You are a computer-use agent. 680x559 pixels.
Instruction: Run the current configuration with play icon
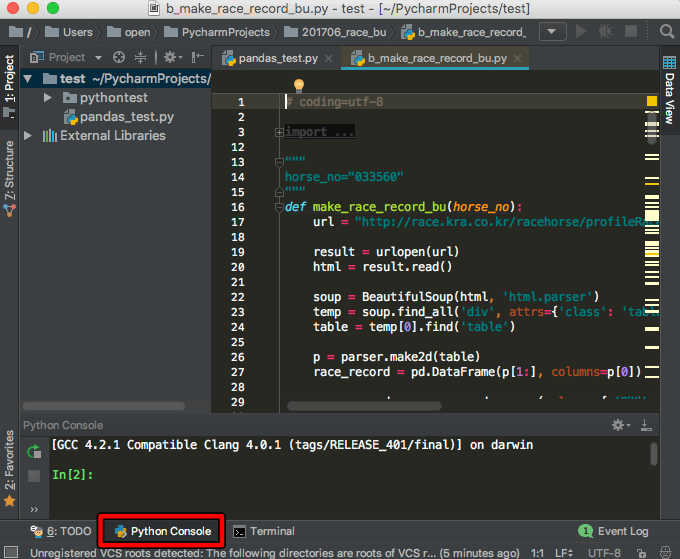[581, 32]
